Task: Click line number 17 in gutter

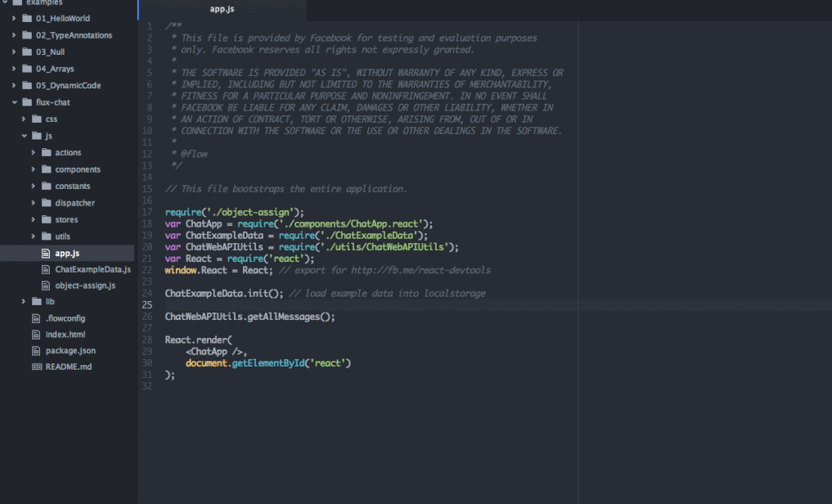Action: (x=147, y=212)
